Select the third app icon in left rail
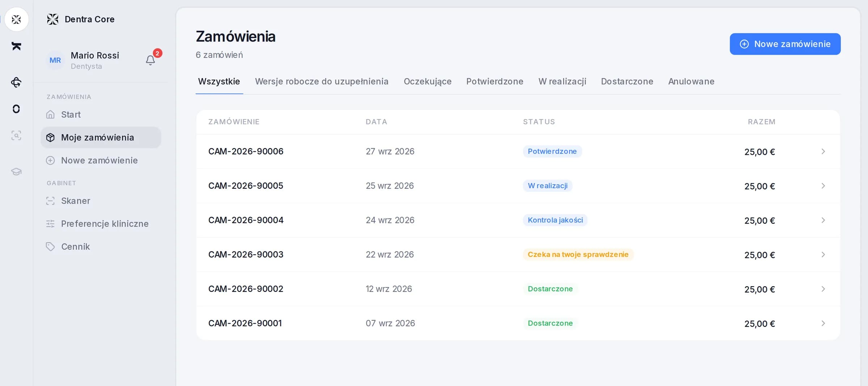Image resolution: width=868 pixels, height=386 pixels. 16,82
